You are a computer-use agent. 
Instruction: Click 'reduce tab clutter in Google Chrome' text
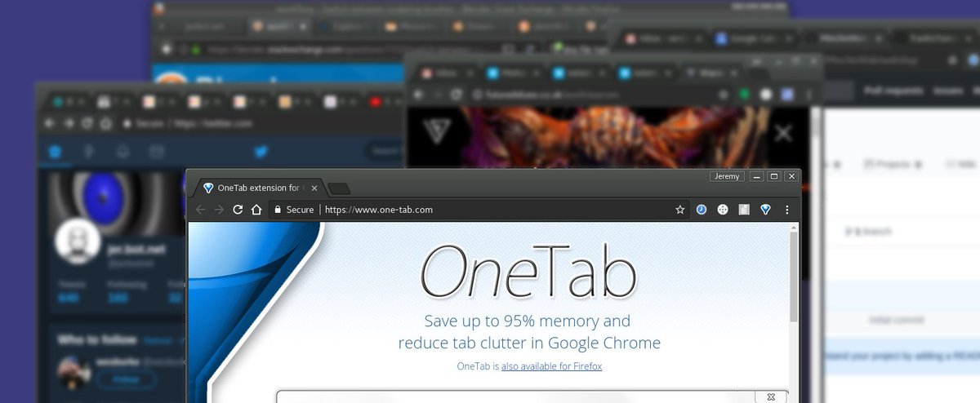point(529,343)
